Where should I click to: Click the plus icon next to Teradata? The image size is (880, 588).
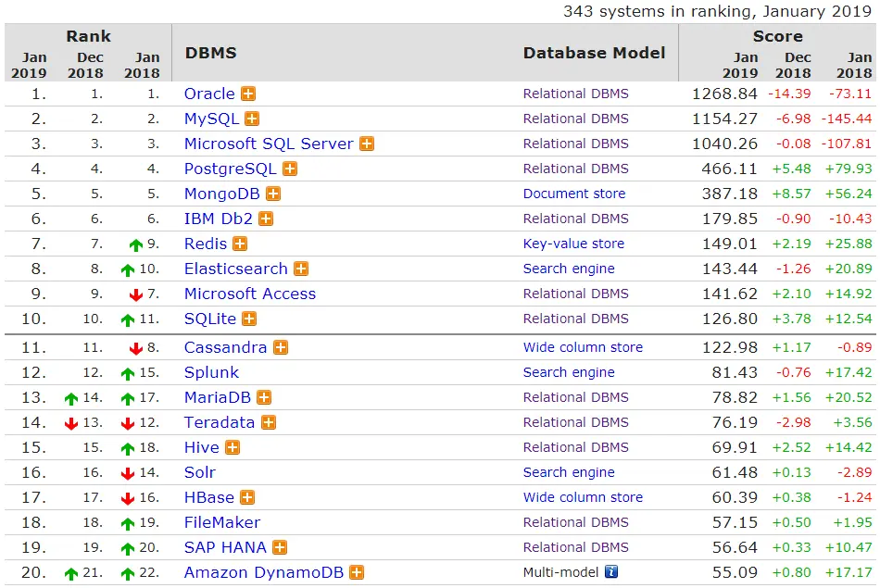[x=269, y=422]
